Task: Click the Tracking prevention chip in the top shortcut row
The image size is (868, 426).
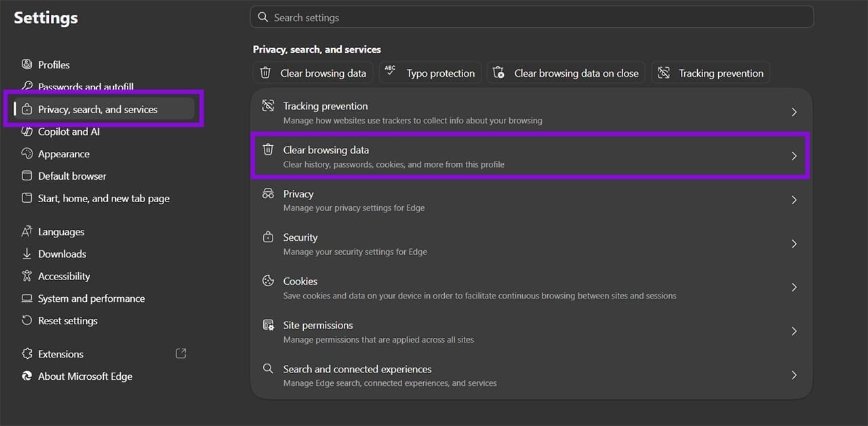Action: pos(711,73)
